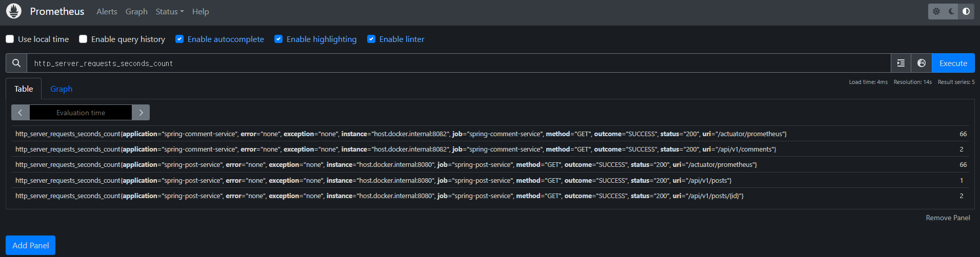The height and width of the screenshot is (257, 980).
Task: Select the dark theme moon icon
Action: pyautogui.click(x=951, y=11)
